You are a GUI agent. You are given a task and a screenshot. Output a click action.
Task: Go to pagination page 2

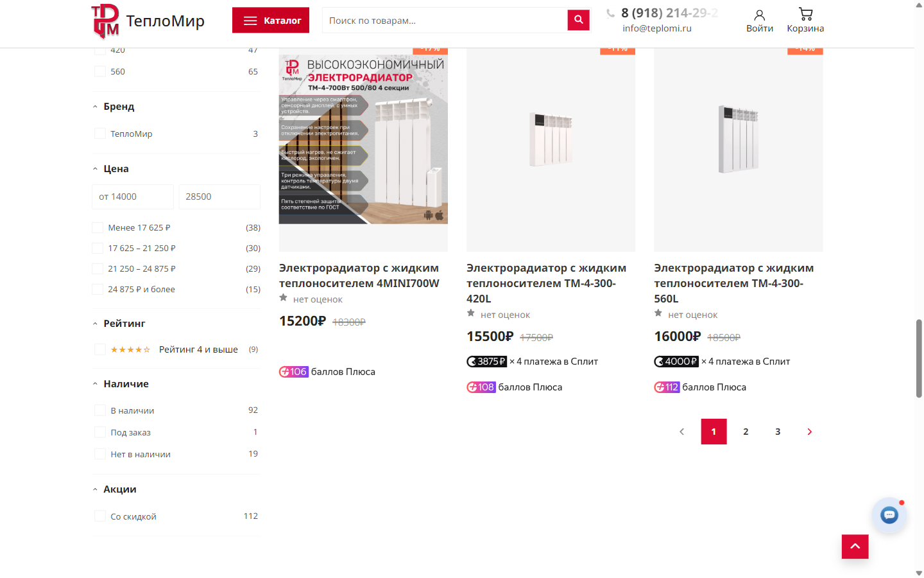746,432
